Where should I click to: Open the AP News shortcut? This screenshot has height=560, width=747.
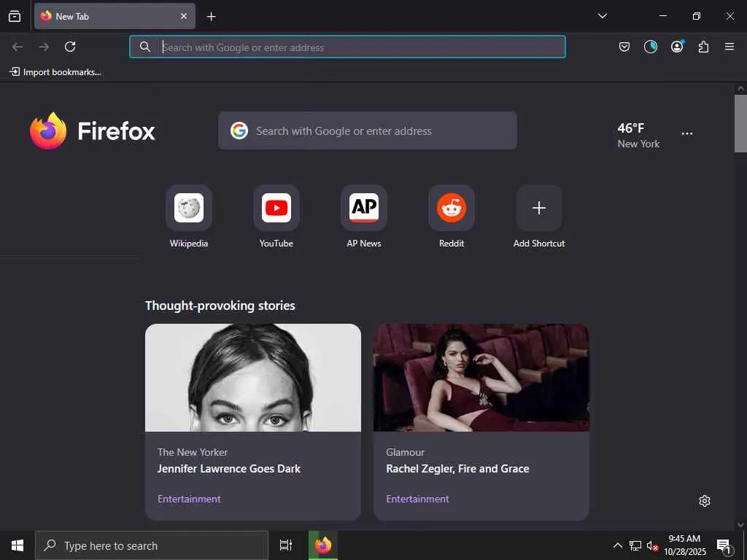tap(364, 217)
